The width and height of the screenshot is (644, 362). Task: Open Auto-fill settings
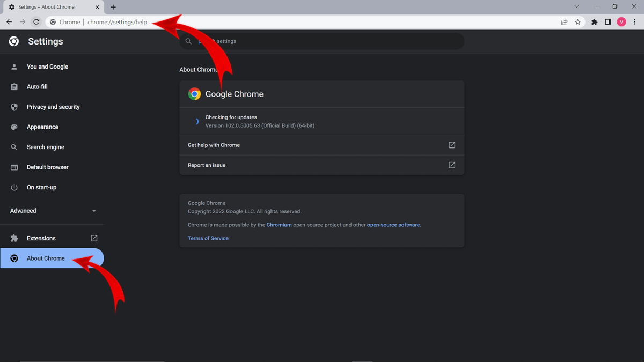point(37,87)
